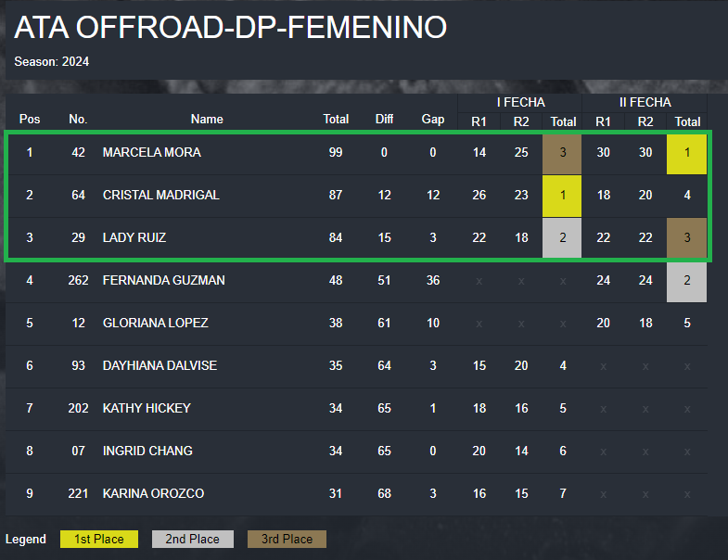Click Fernanda Guzman's gray II FECHA total cell
The image size is (728, 560).
686,282
